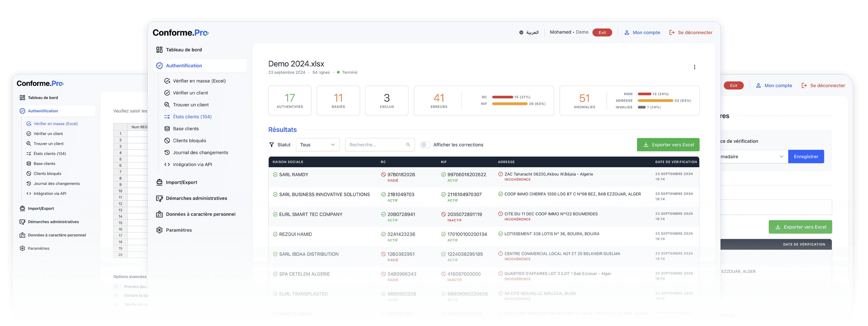Click the 17 Authentifiés stat card
868x326 pixels.
point(290,101)
